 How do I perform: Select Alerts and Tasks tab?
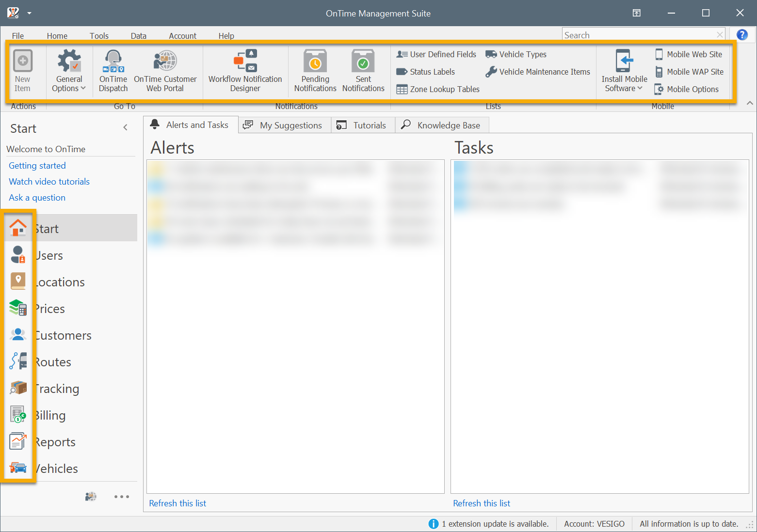click(191, 125)
